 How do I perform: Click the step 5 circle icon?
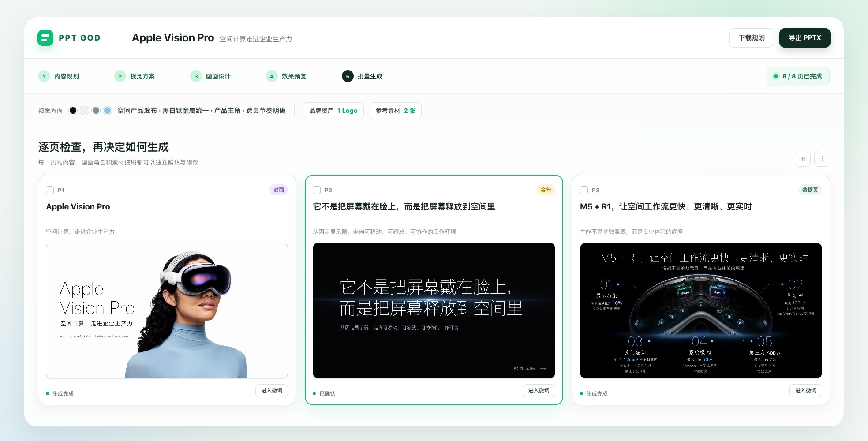pyautogui.click(x=348, y=76)
